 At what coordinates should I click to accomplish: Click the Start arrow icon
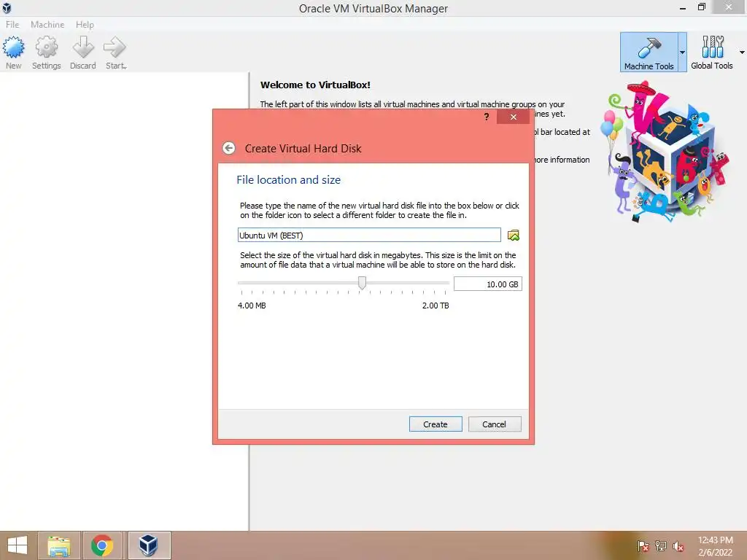pos(115,52)
